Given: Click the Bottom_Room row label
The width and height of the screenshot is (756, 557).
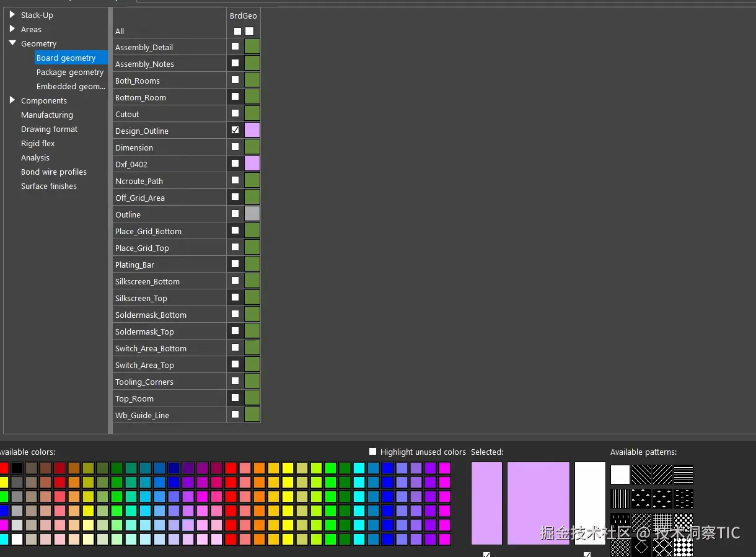Looking at the screenshot, I should pos(141,97).
